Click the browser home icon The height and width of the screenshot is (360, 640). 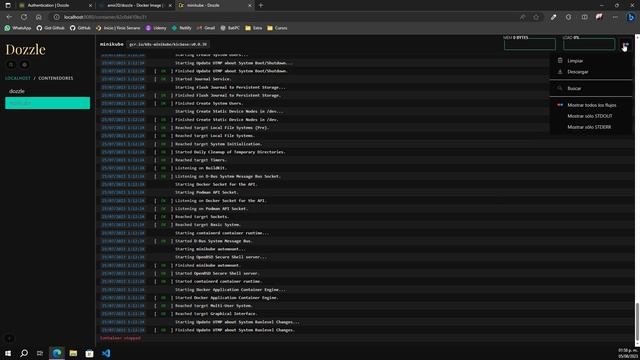(x=38, y=17)
